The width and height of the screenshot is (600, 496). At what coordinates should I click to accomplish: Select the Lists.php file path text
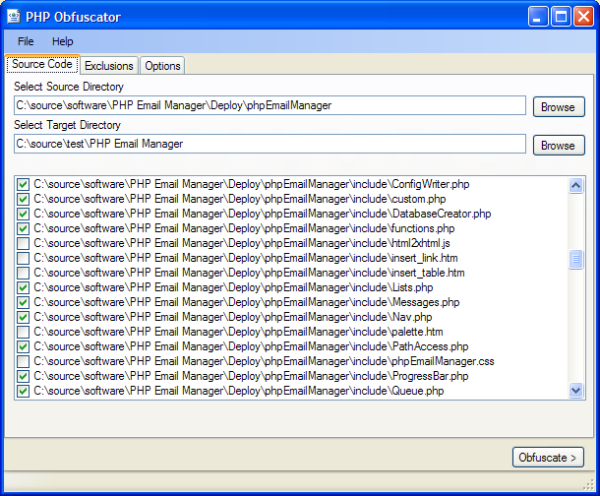(x=233, y=287)
